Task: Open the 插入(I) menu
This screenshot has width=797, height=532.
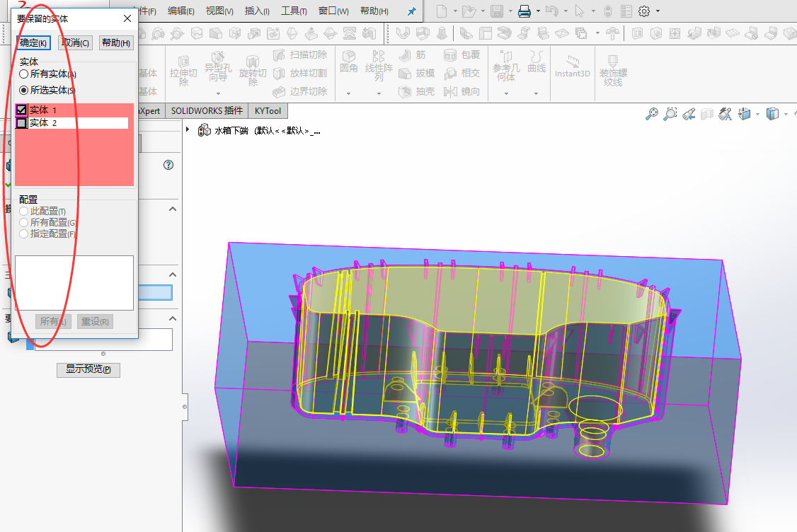Action: point(257,11)
